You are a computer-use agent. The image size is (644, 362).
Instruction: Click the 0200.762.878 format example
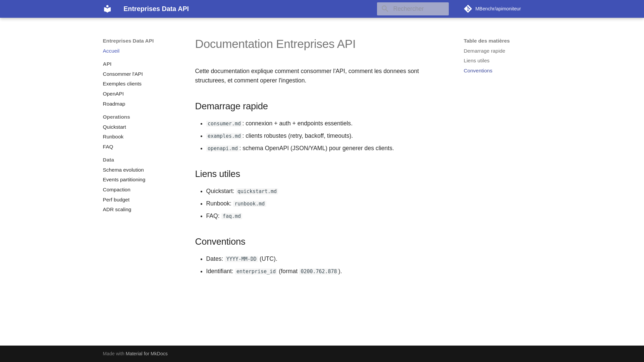[x=319, y=271]
